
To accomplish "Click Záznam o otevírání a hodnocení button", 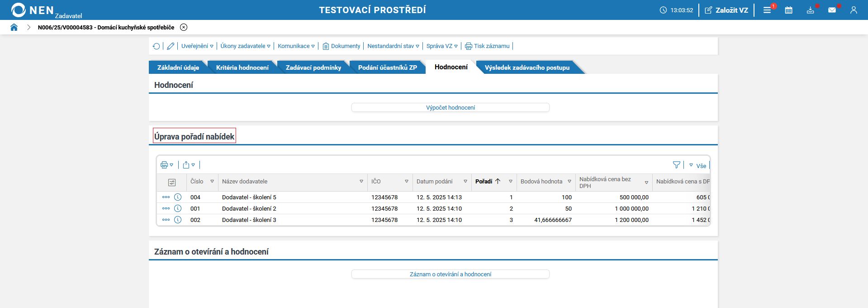I will pos(451,274).
